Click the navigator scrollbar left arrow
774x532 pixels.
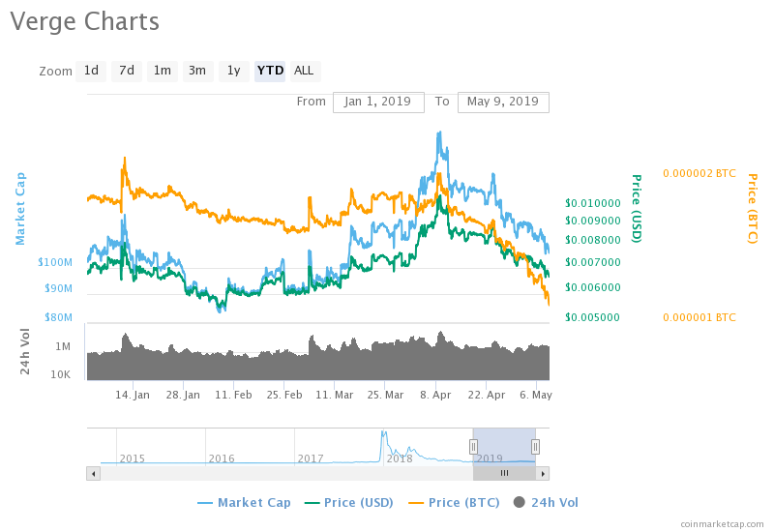pyautogui.click(x=93, y=474)
